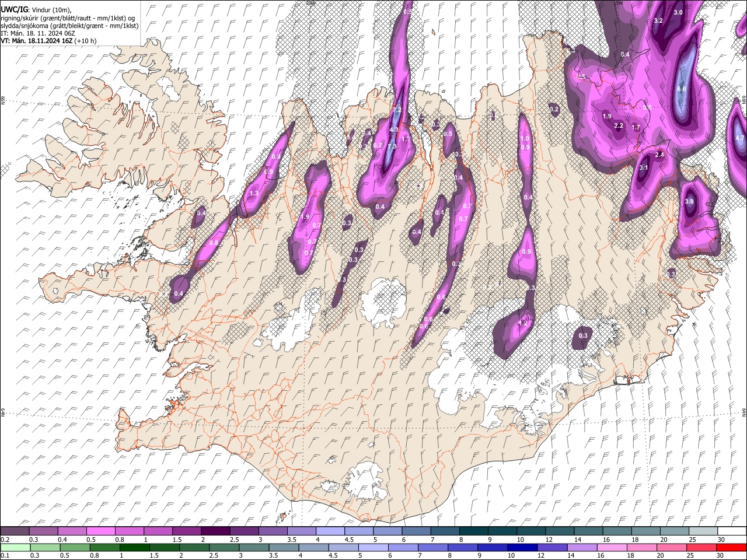Click the 3.1 precipitation value on map

click(x=644, y=167)
